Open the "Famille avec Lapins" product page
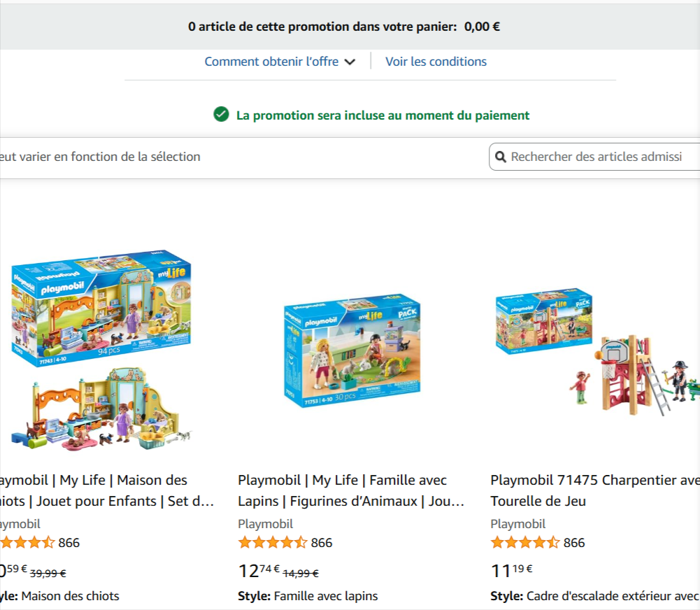The image size is (700, 610). [x=351, y=490]
